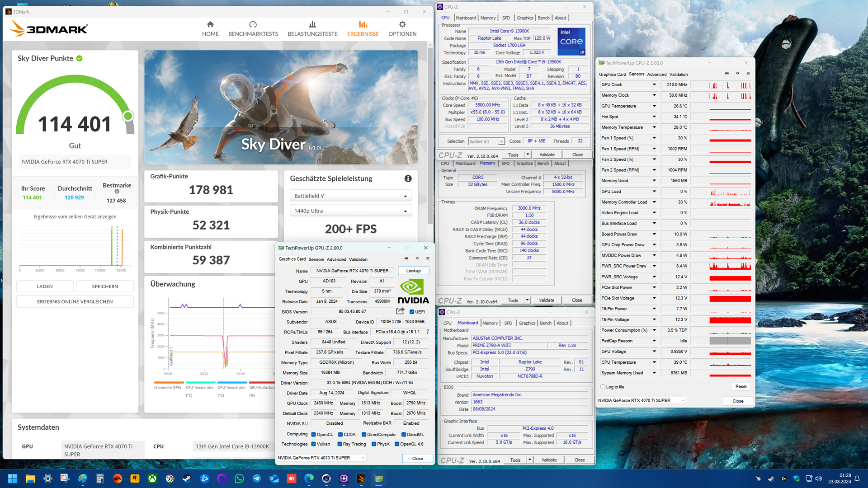Enable Log to file checkbox

[603, 387]
